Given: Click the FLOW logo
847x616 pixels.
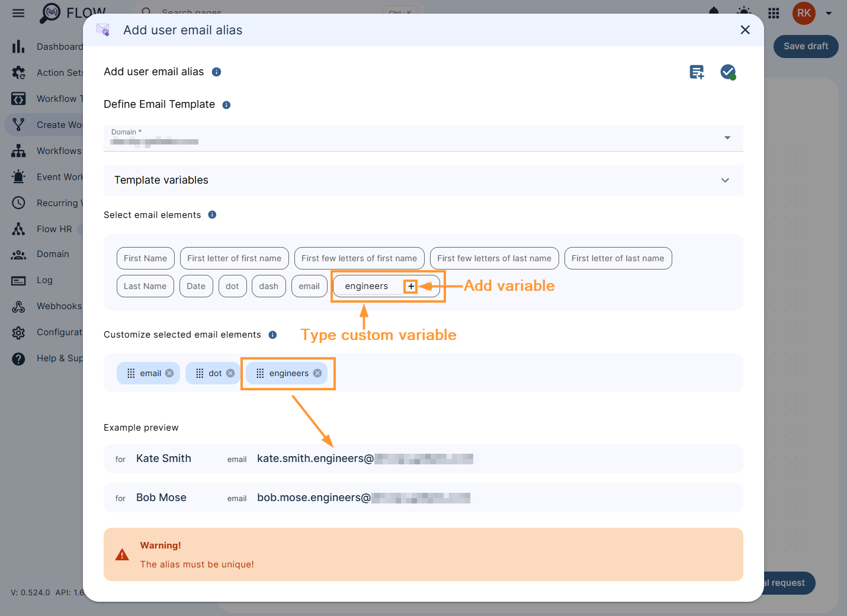Looking at the screenshot, I should click(x=73, y=12).
